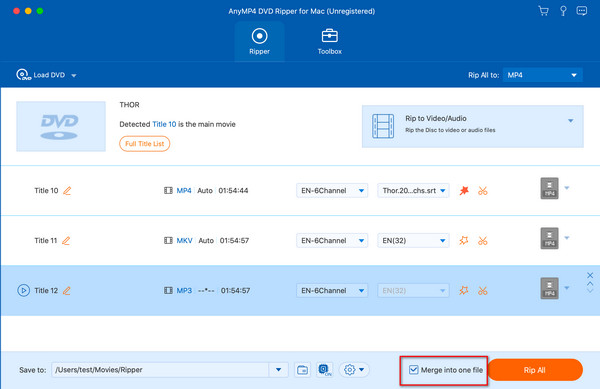Open the Edit effects star for Title 12
The width and height of the screenshot is (600, 389).
(x=464, y=291)
